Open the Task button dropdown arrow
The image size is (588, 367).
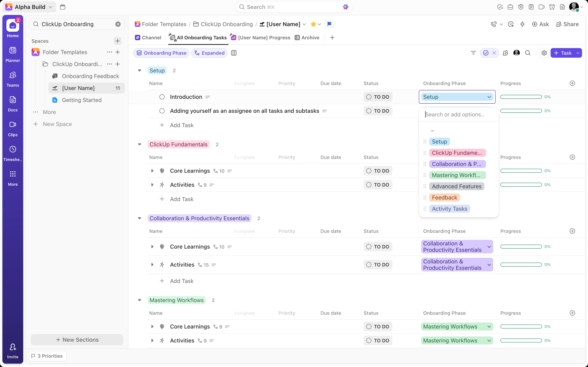pos(578,53)
